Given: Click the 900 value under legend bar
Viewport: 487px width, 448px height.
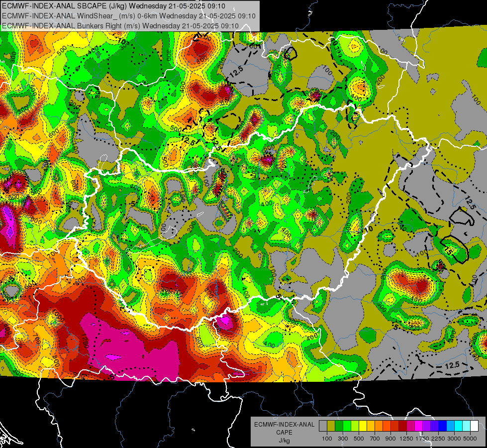Looking at the screenshot, I should click(390, 439).
